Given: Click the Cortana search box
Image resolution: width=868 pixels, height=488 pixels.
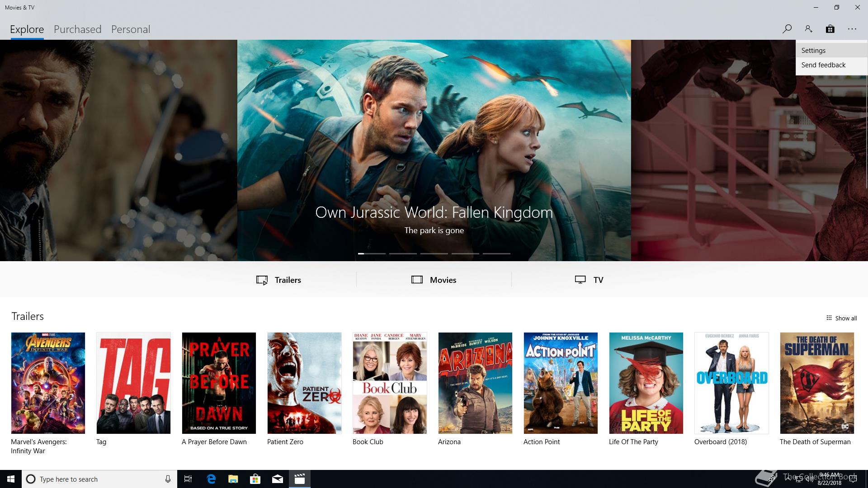Looking at the screenshot, I should pos(99,479).
